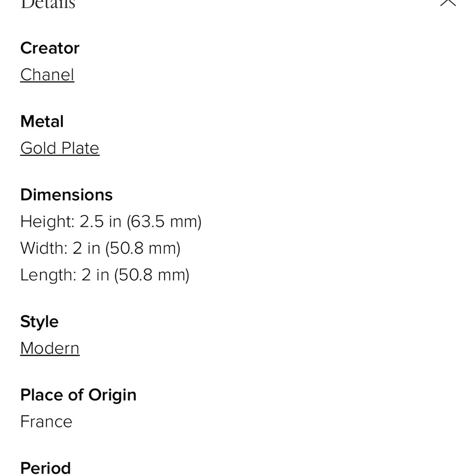The height and width of the screenshot is (476, 476).
Task: Click the Period field label
Action: click(46, 468)
